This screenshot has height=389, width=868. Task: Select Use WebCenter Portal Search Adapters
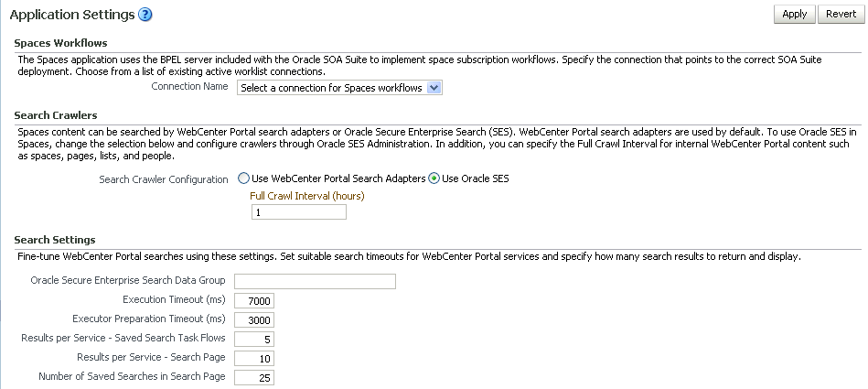click(244, 178)
